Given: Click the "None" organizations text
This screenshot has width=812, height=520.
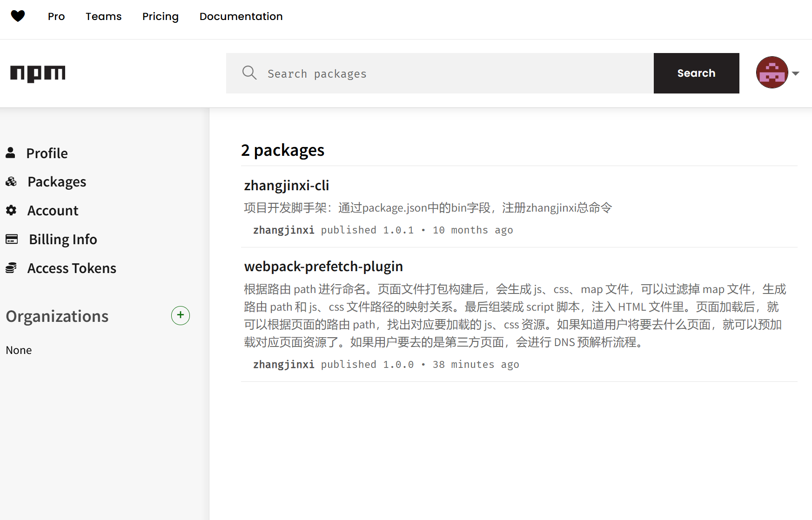Looking at the screenshot, I should 19,350.
